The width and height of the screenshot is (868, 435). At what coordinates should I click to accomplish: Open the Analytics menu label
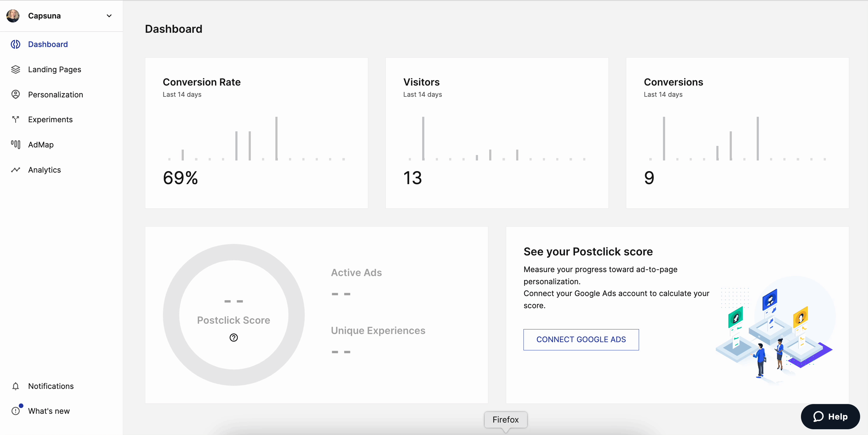click(x=45, y=170)
